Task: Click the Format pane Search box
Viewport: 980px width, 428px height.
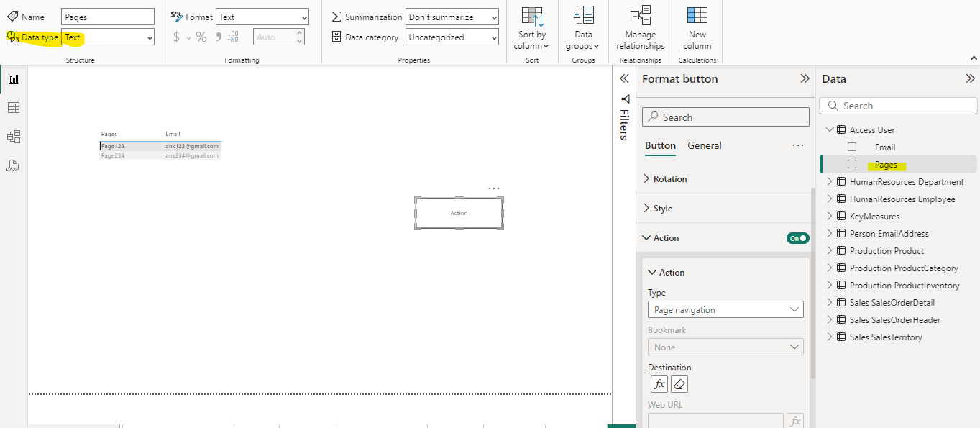Action: [725, 117]
